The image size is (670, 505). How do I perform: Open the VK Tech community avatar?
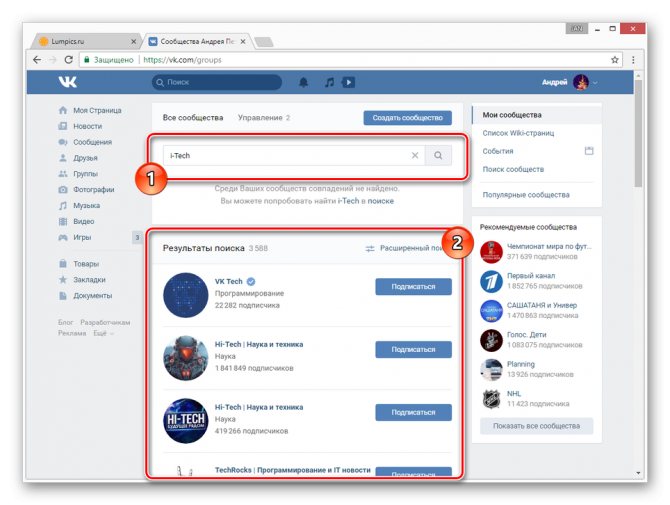(x=185, y=295)
